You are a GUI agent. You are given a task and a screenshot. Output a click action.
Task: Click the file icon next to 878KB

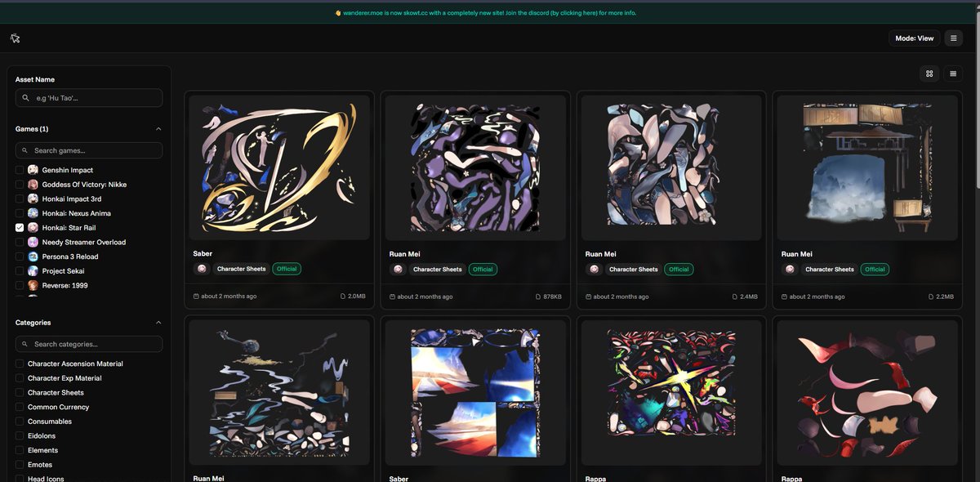538,297
